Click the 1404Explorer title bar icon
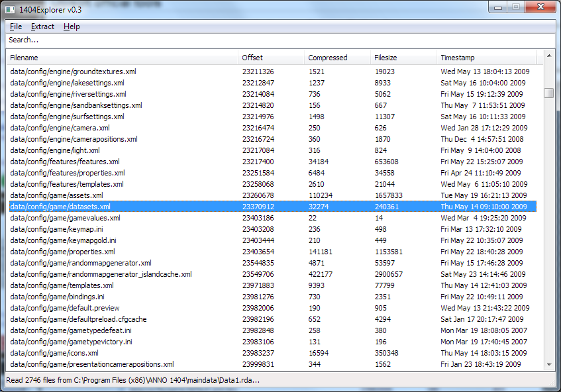The height and width of the screenshot is (392, 561). [x=10, y=10]
